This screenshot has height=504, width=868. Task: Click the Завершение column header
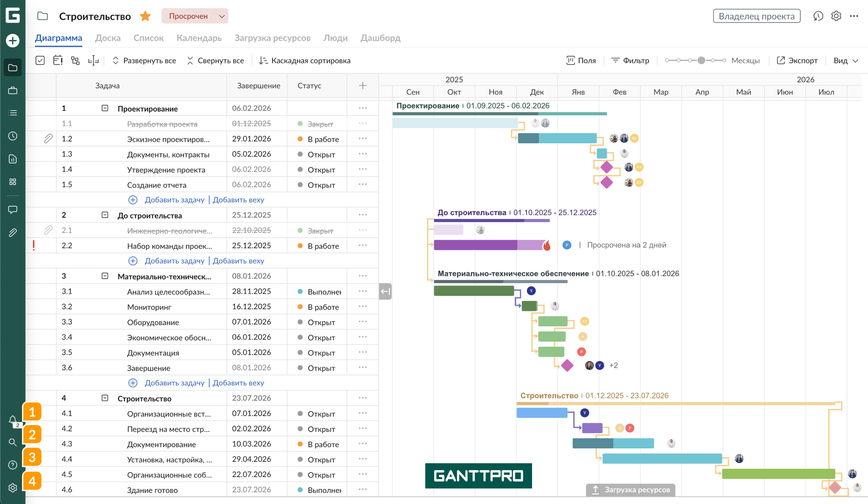259,85
